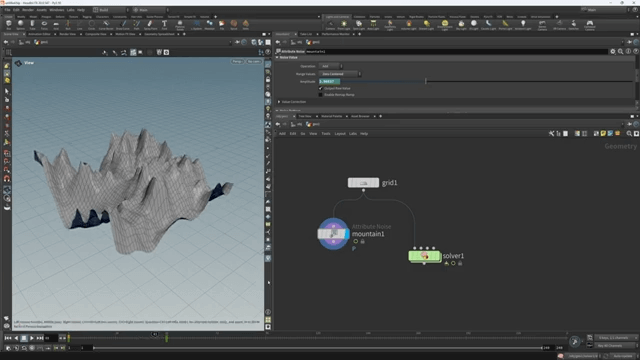Click the mountain1 Attribute Noise node
Image resolution: width=640 pixels, height=360 pixels.
pyautogui.click(x=333, y=234)
